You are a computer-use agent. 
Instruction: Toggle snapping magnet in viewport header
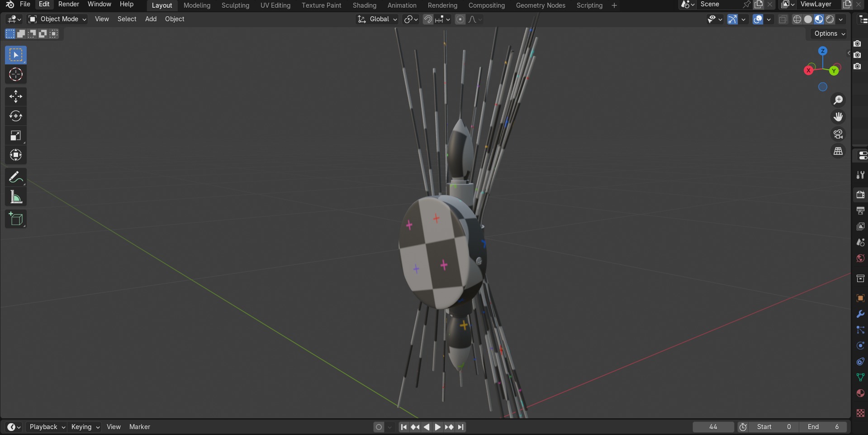point(428,19)
